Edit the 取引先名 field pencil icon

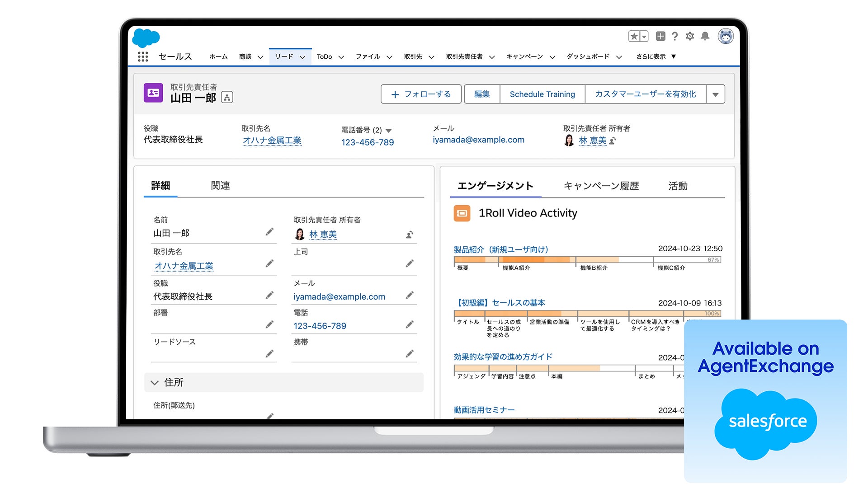click(269, 263)
